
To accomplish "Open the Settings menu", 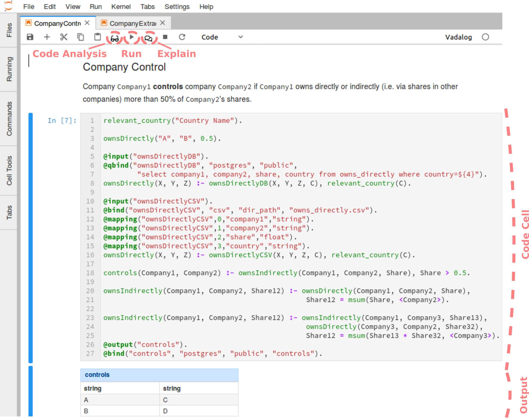I will pyautogui.click(x=177, y=7).
